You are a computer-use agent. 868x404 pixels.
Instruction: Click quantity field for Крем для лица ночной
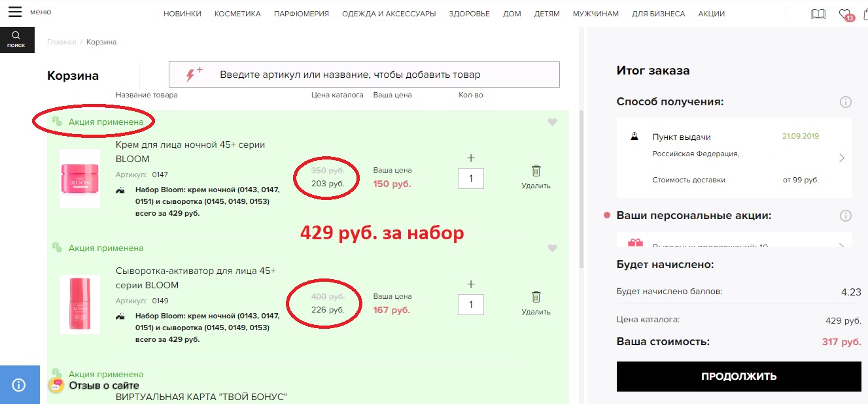471,178
